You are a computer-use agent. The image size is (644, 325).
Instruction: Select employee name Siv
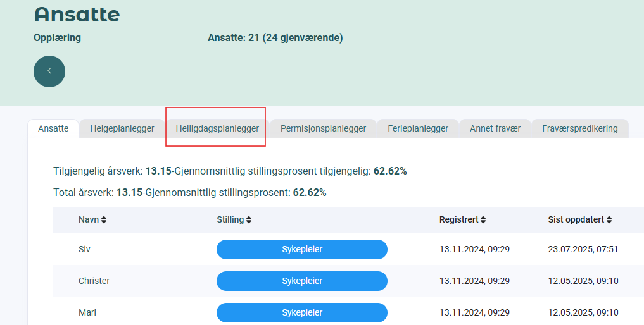point(84,249)
